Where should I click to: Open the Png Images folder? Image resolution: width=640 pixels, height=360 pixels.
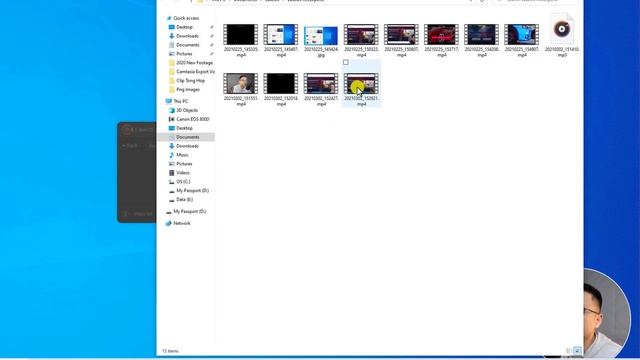184,90
